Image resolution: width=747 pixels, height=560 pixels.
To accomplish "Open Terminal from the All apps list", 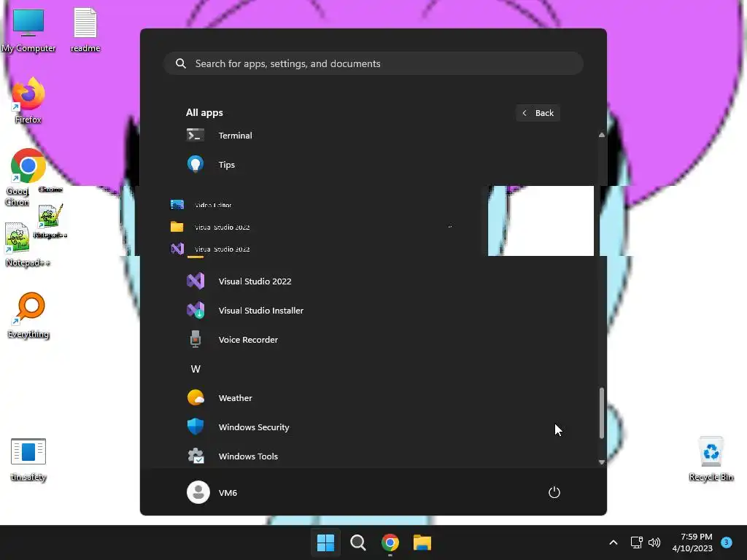I will [x=373, y=136].
